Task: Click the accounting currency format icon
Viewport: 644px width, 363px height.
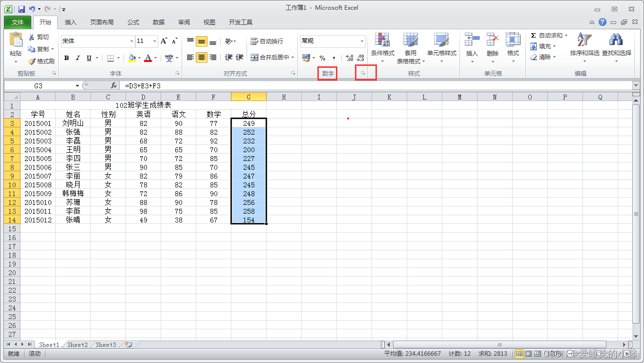Action: (306, 58)
